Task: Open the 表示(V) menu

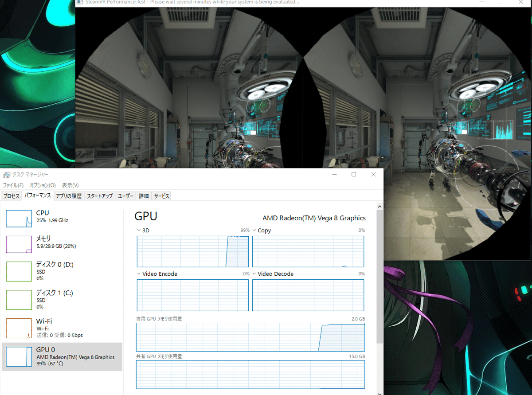Action: [x=70, y=185]
